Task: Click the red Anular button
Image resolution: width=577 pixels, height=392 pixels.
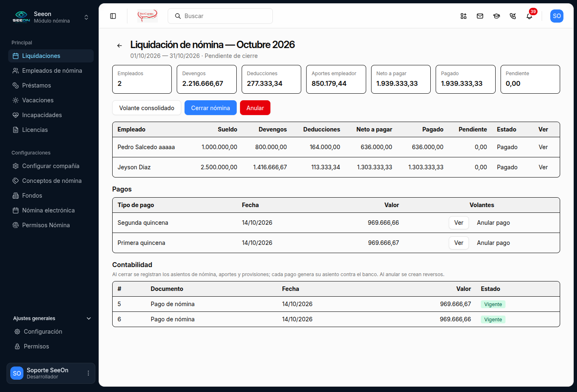Action: (255, 108)
